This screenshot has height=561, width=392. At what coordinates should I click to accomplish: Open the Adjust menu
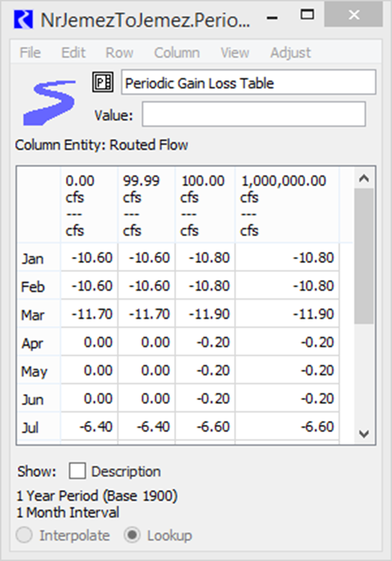point(290,53)
